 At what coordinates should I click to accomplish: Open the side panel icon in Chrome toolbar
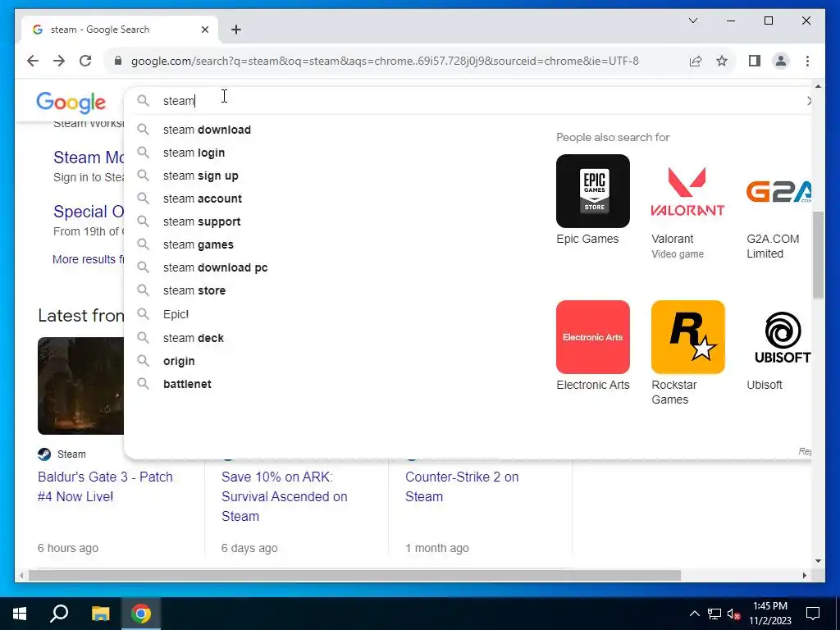tap(755, 61)
